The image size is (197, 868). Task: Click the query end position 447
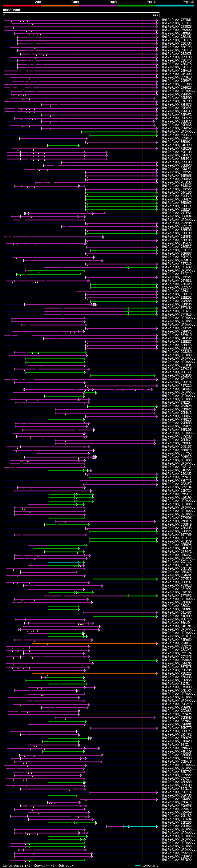coord(155,15)
